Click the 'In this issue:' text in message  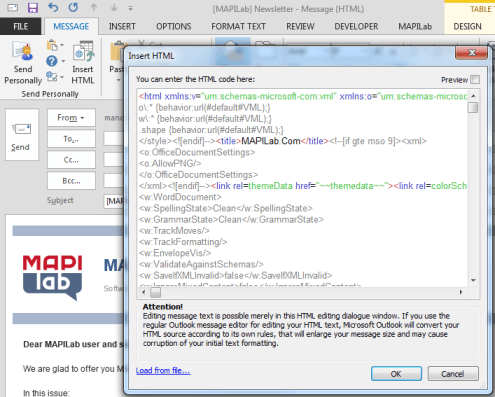pyautogui.click(x=47, y=393)
